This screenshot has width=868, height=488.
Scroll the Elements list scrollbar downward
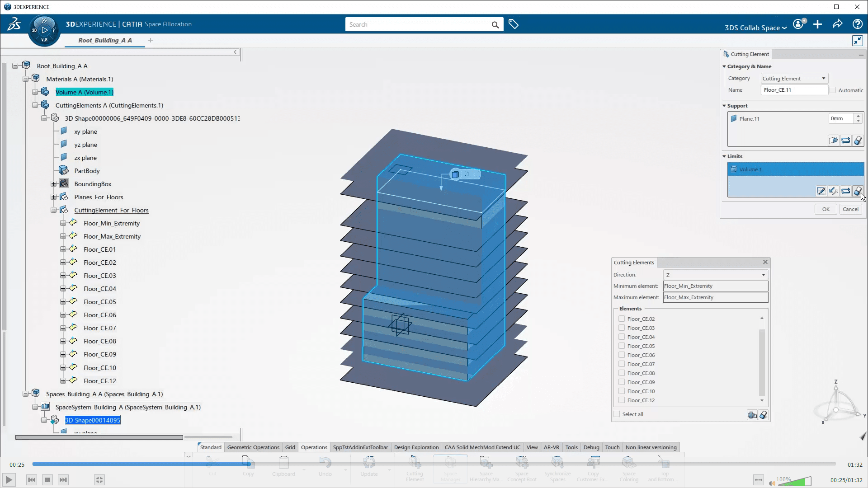coord(762,400)
